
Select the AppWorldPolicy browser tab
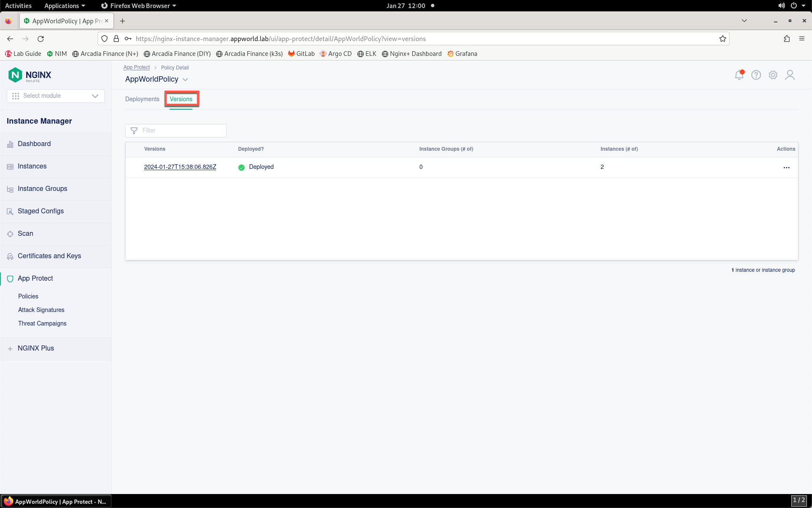(66, 21)
